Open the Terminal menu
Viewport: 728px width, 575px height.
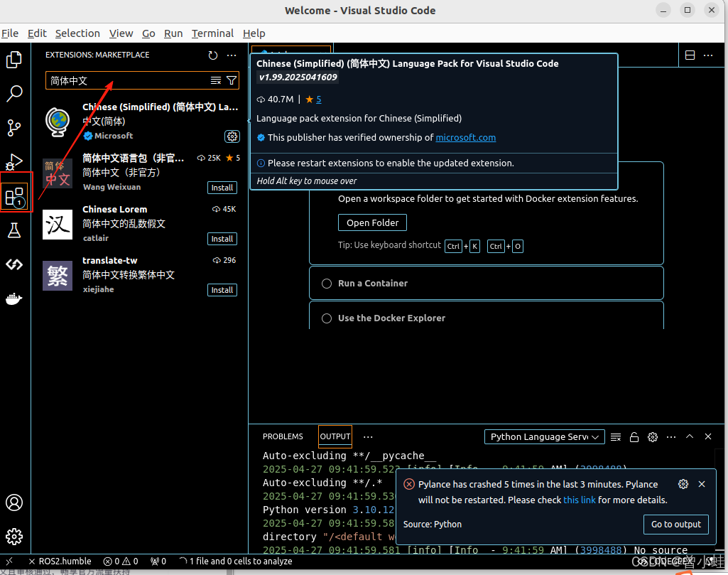pos(212,33)
